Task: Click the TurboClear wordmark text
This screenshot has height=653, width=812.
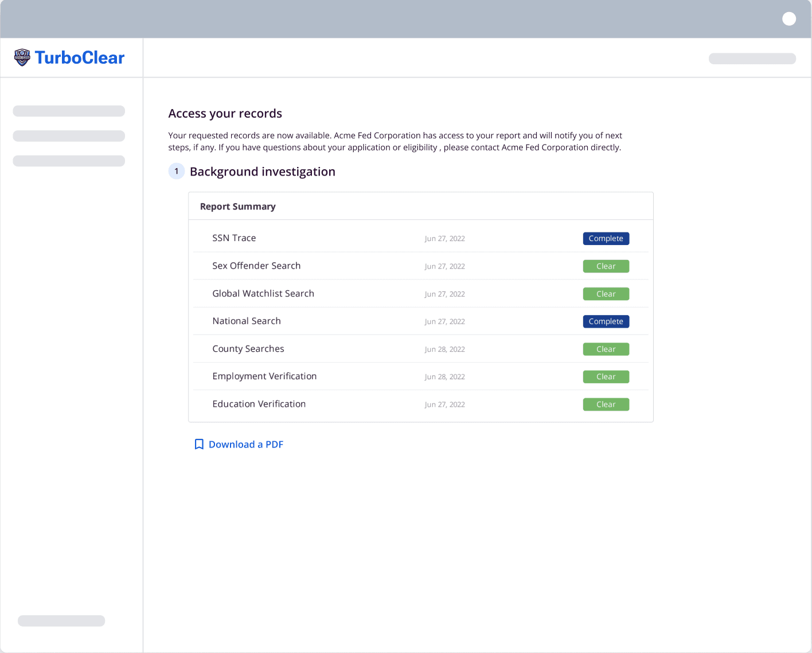Action: click(80, 57)
